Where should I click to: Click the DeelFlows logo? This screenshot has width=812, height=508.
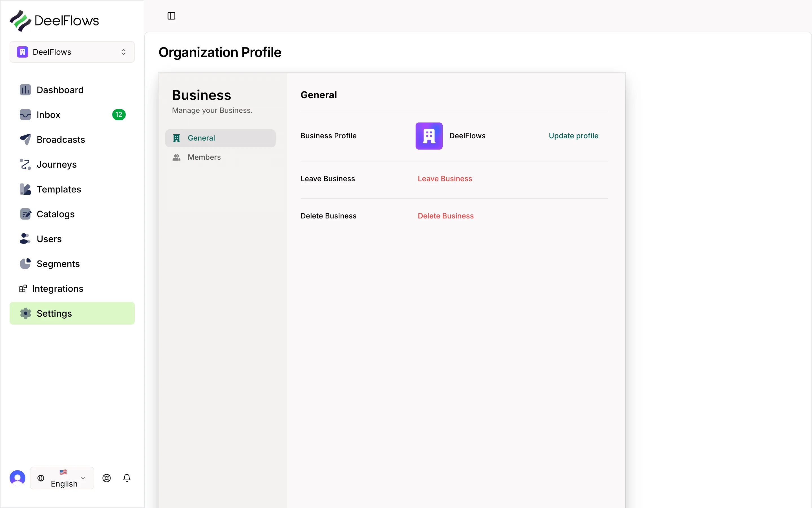[x=54, y=21]
